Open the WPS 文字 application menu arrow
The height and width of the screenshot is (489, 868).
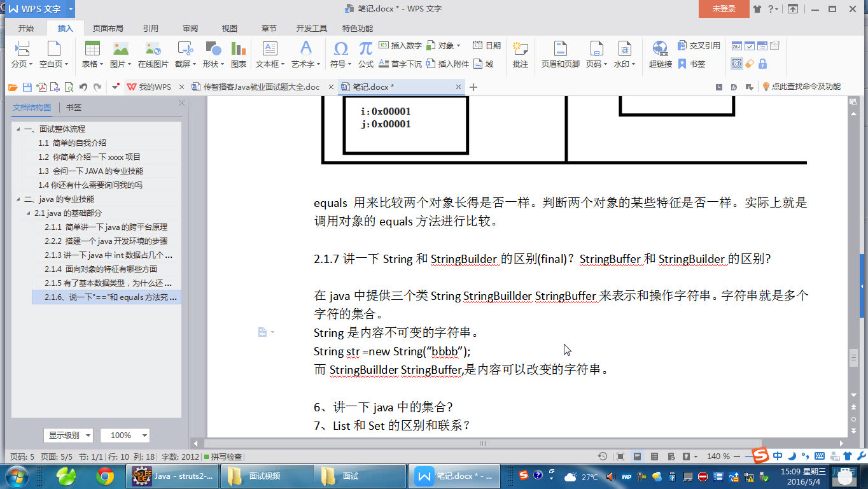(70, 9)
